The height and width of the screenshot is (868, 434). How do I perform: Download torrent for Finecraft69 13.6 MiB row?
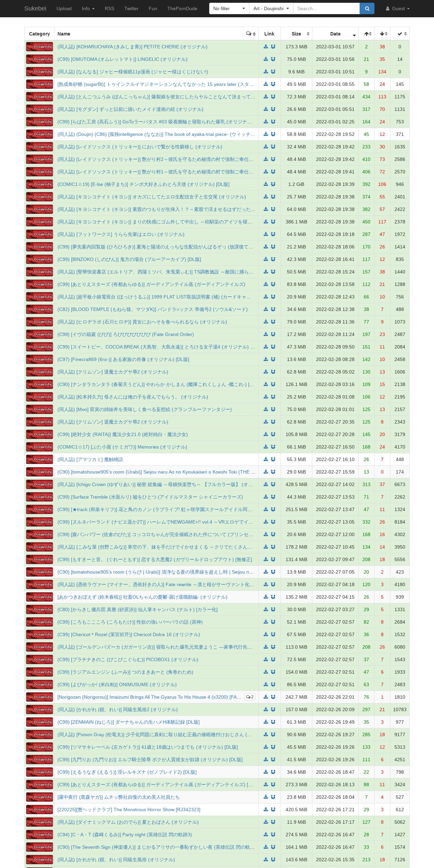[266, 359]
